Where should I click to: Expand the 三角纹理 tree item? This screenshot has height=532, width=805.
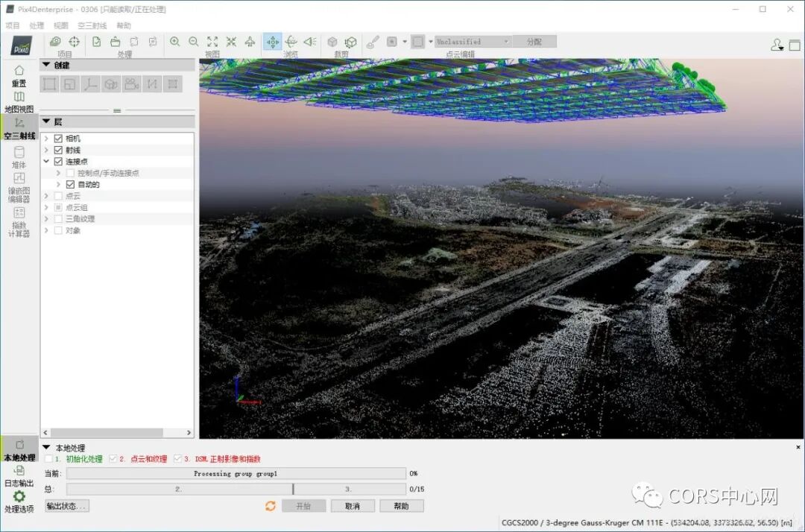pyautogui.click(x=46, y=218)
